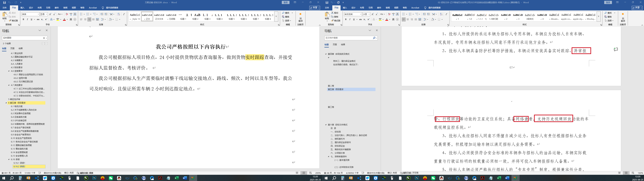This screenshot has width=644, height=181.
Task: Collapse 第四章 合同条款及格式 heading
Action: [326, 54]
